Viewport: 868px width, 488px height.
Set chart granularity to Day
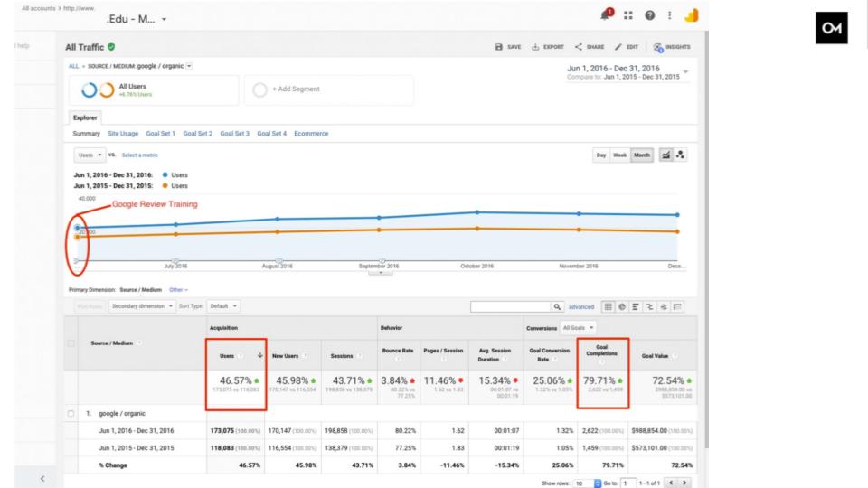coord(601,155)
